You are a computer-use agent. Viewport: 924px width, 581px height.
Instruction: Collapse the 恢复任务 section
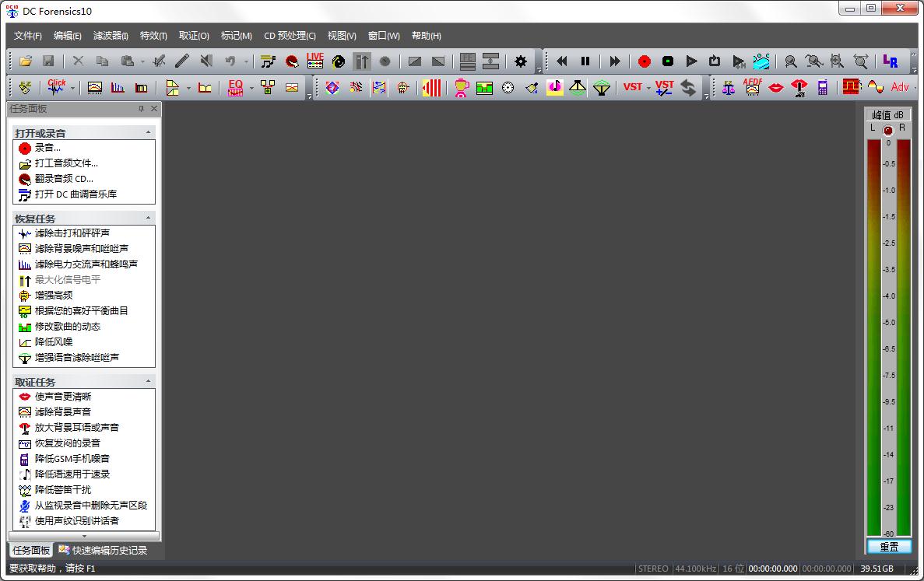coord(149,219)
